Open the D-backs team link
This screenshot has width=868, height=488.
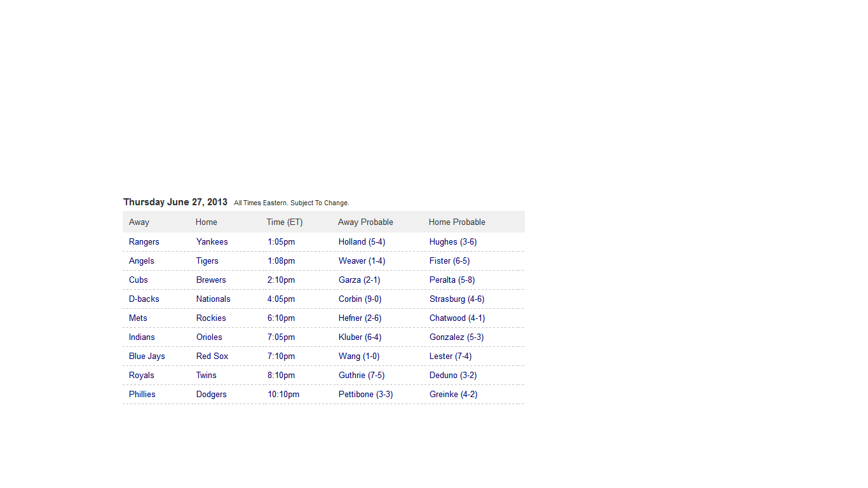coord(144,299)
